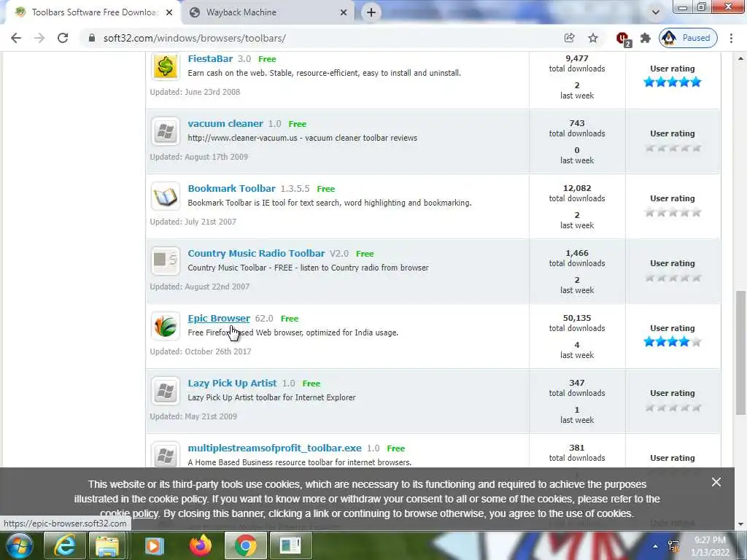Click the FiestaBar dollar icon
The image size is (747, 560).
click(166, 66)
